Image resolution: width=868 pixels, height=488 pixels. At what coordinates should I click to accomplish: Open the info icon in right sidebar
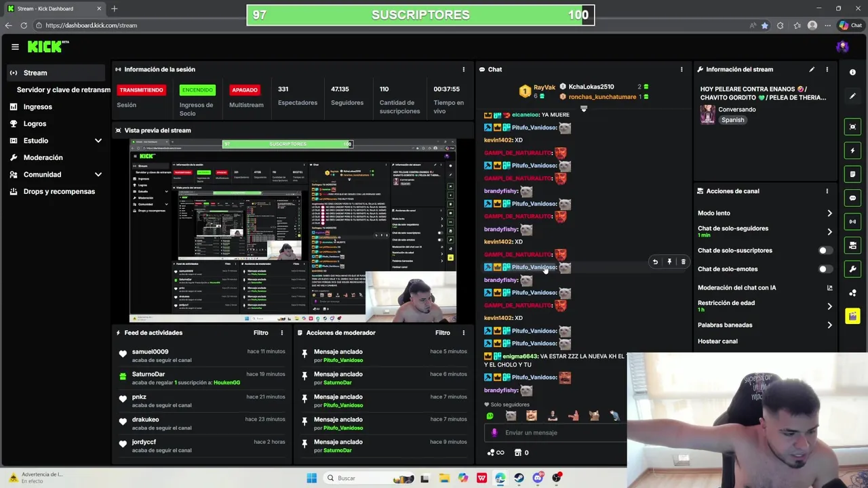852,73
